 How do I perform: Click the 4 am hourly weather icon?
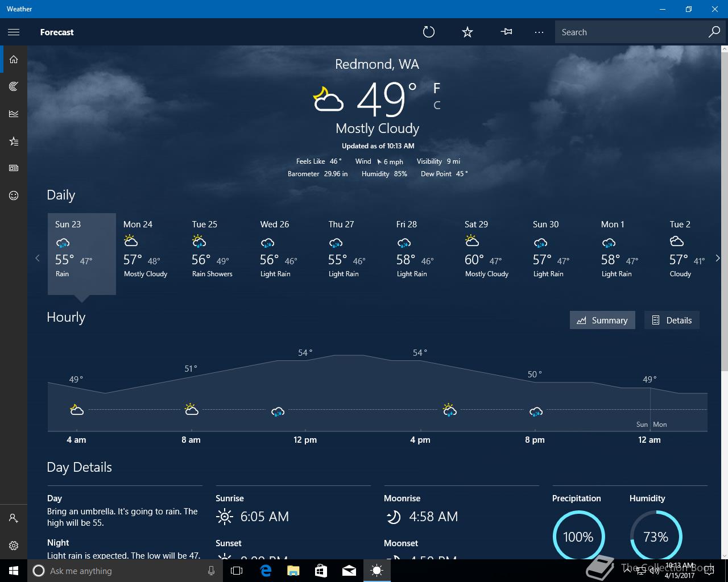point(77,410)
